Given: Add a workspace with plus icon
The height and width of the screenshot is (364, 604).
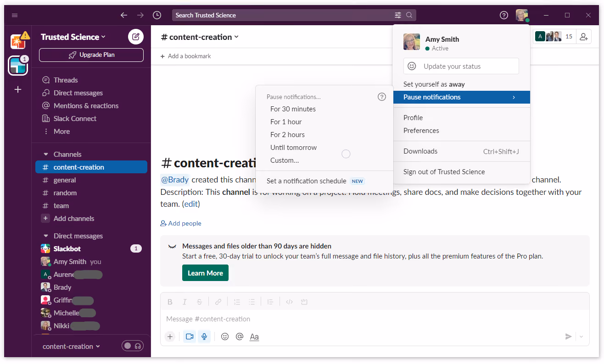Looking at the screenshot, I should pyautogui.click(x=18, y=89).
